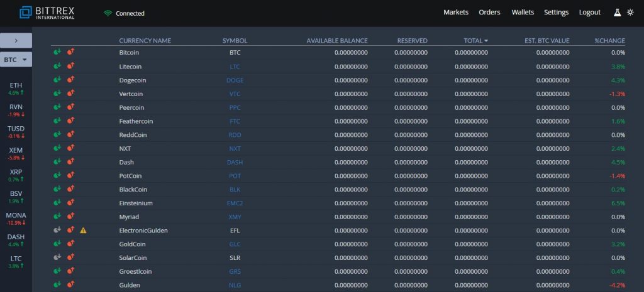
Task: Open the VTC symbol link
Action: (235, 94)
